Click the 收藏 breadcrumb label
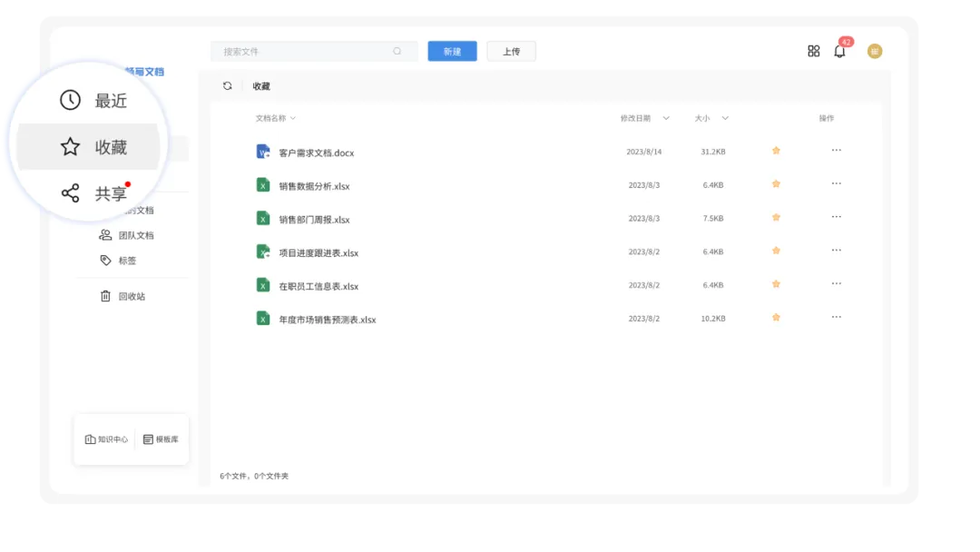This screenshot has height=552, width=980. 261,86
